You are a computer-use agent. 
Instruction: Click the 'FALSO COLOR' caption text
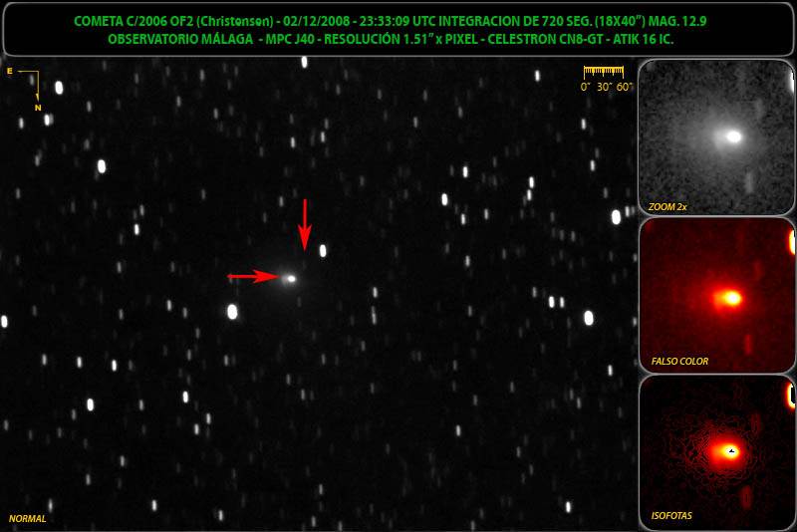tap(679, 362)
